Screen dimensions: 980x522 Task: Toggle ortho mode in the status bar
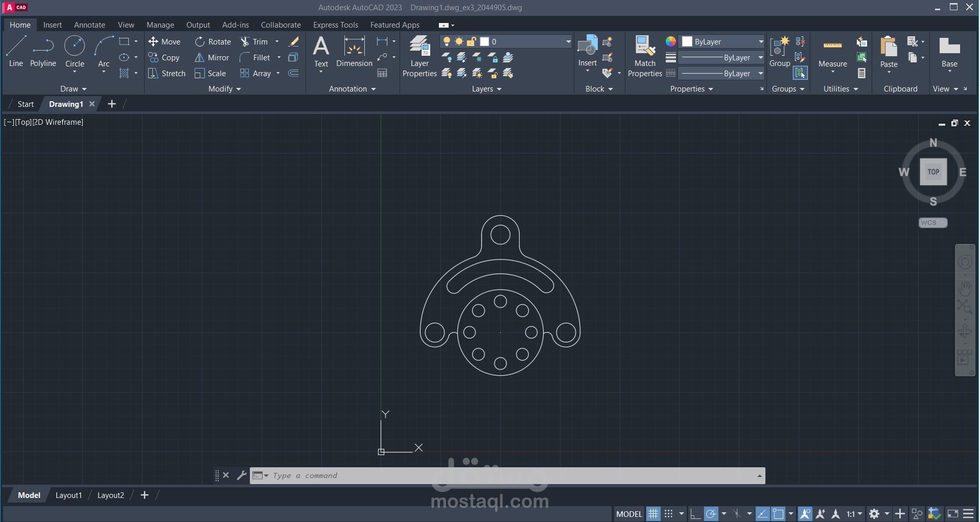696,514
